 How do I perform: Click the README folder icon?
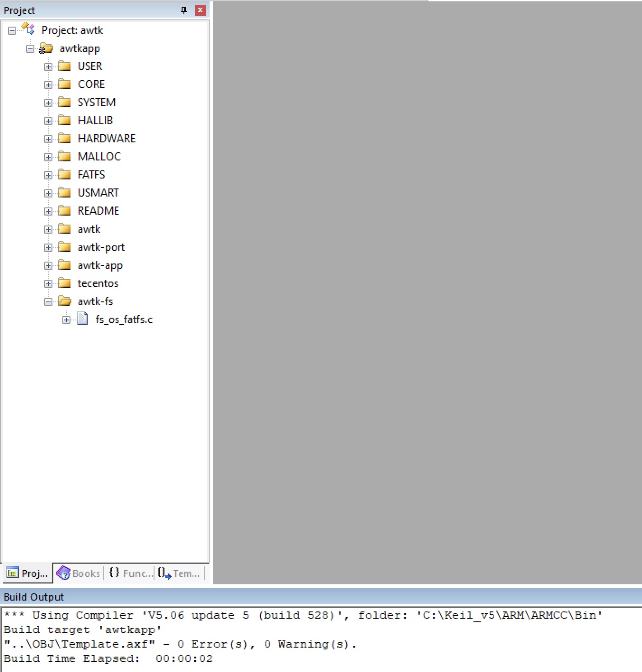pos(64,211)
